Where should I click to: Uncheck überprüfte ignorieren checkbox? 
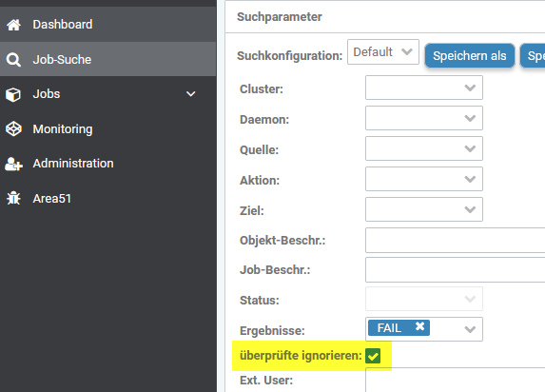pos(373,356)
